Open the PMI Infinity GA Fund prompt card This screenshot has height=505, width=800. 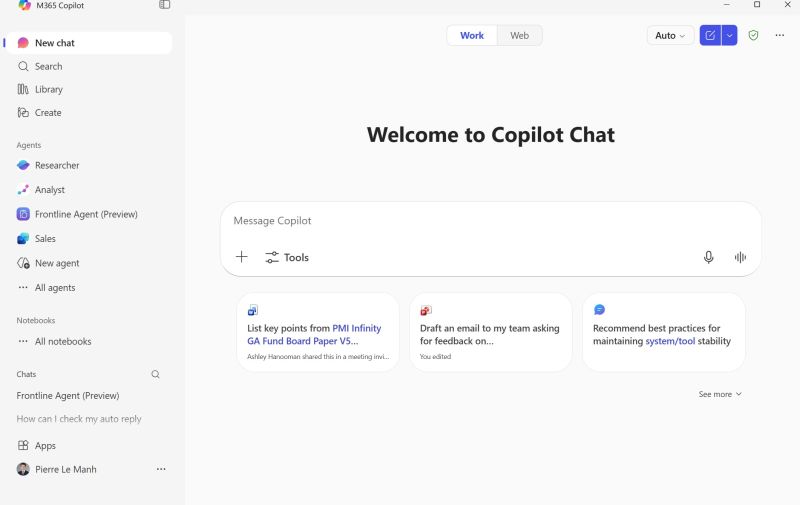318,332
